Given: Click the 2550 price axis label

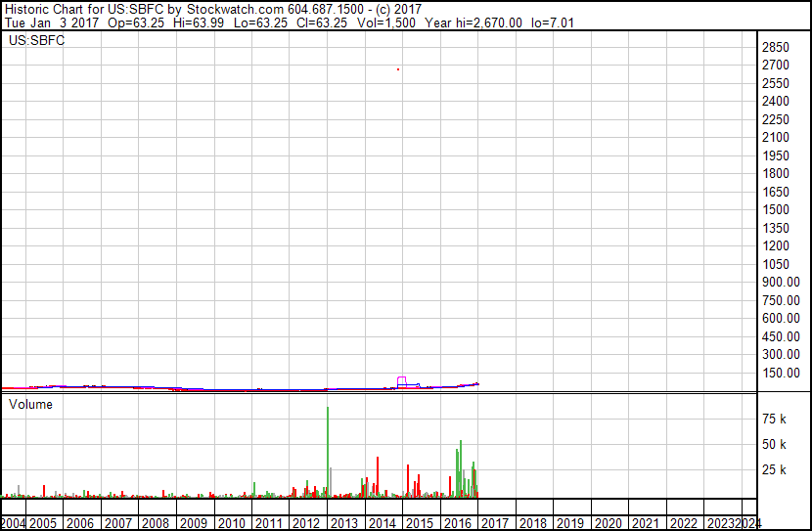Looking at the screenshot, I should point(775,83).
